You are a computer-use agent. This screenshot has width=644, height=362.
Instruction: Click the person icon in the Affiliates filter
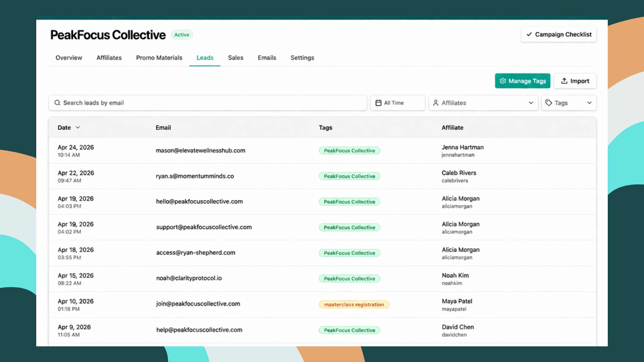[436, 103]
